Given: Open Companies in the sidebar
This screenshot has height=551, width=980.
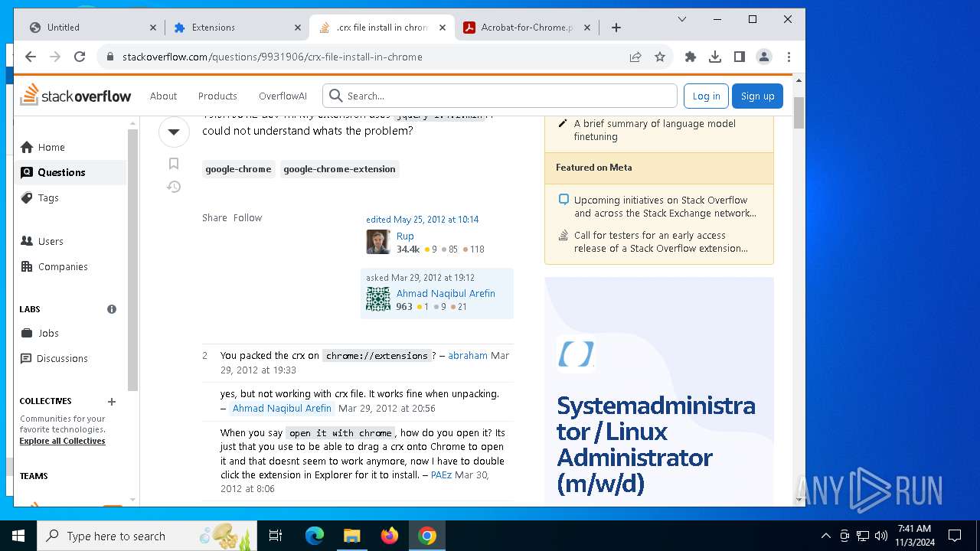Looking at the screenshot, I should coord(70,266).
